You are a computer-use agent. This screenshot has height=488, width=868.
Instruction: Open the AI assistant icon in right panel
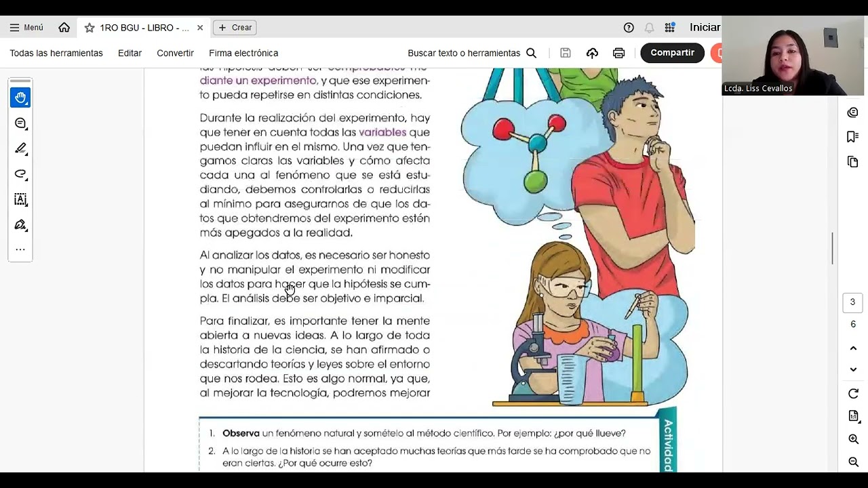(853, 113)
